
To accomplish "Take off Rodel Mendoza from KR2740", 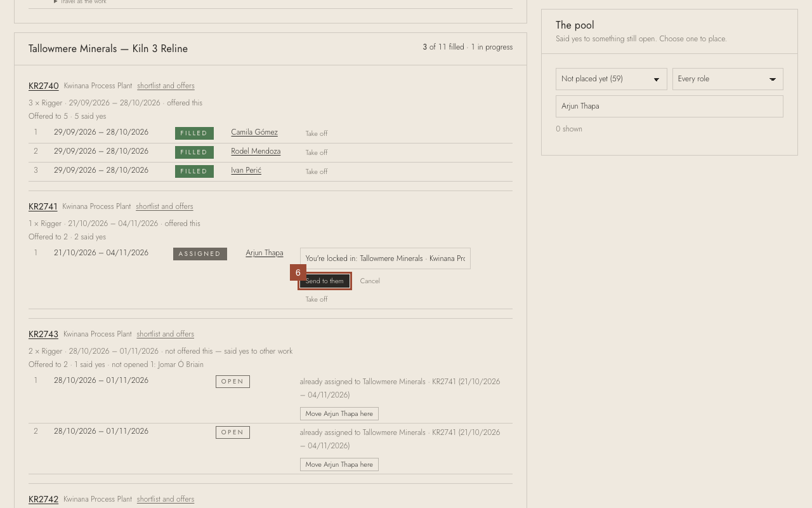I will coord(317,153).
